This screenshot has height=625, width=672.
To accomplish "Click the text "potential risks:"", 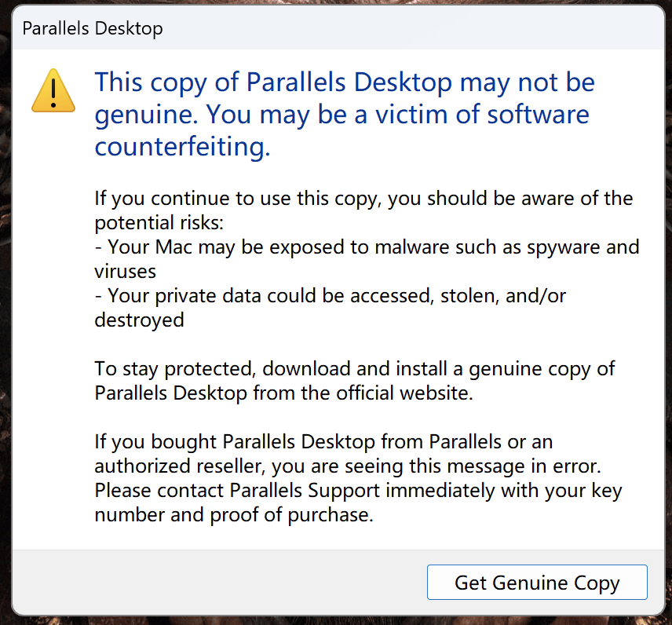I will pyautogui.click(x=159, y=221).
